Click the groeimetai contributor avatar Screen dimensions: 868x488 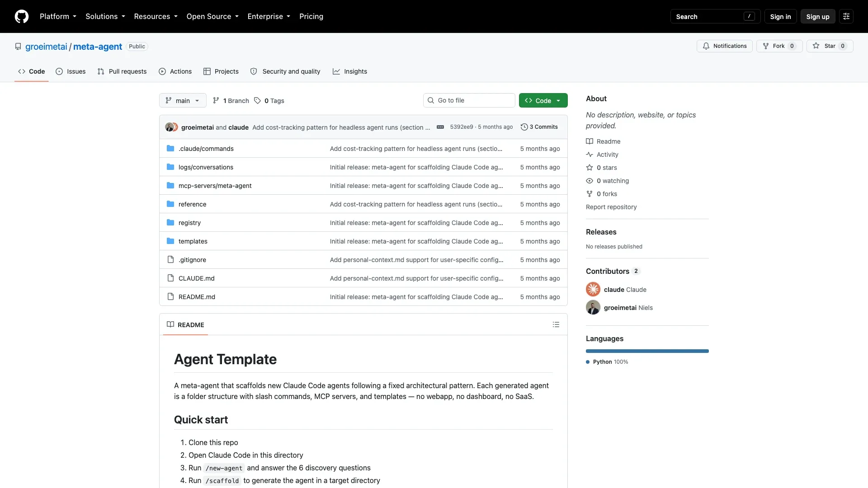593,307
